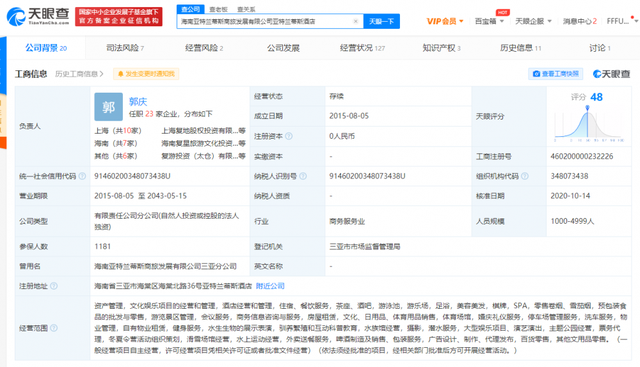Open the 郭庆 profile link
640x367 pixels.
point(138,102)
